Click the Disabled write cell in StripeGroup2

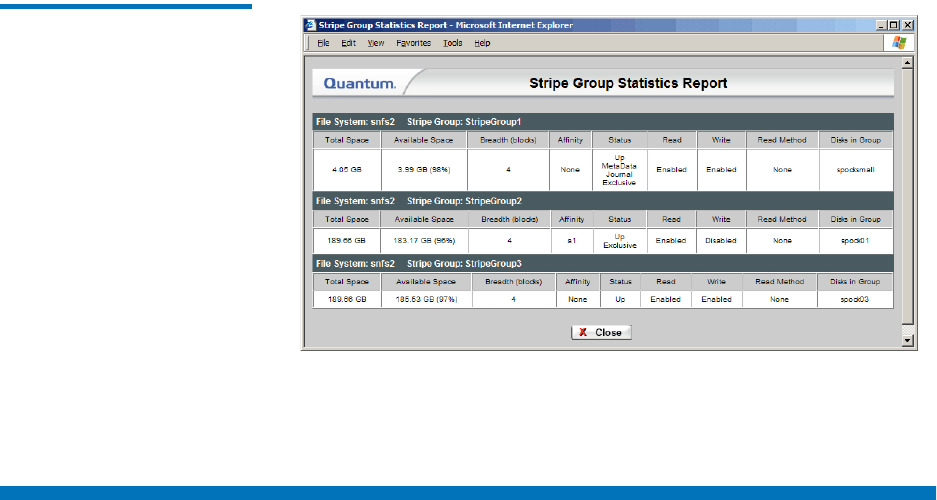pyautogui.click(x=720, y=240)
